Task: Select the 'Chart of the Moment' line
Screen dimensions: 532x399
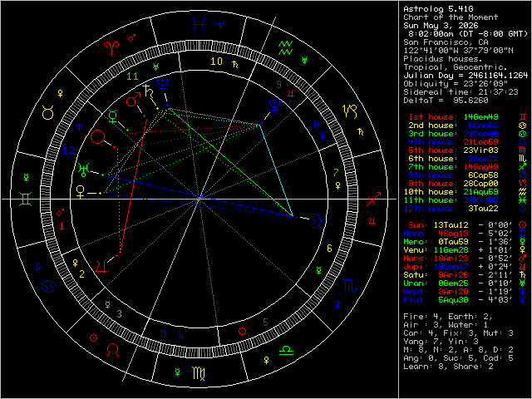Action: tap(451, 17)
